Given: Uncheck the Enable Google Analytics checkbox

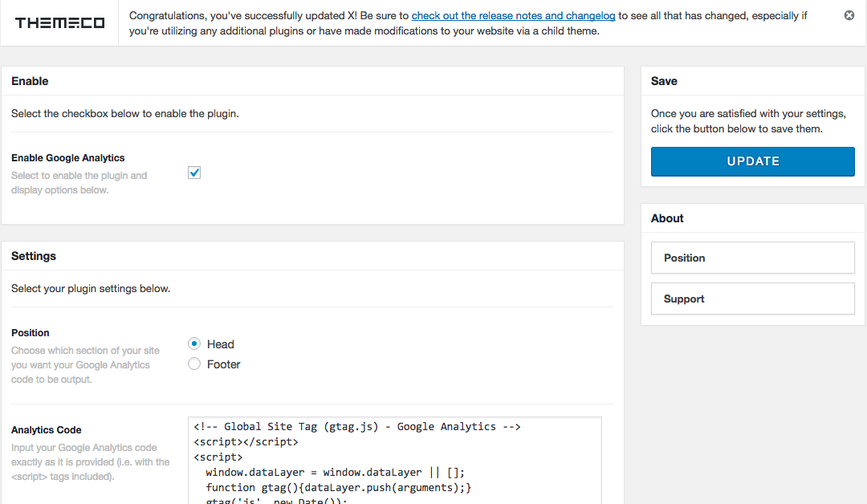Looking at the screenshot, I should [x=194, y=173].
